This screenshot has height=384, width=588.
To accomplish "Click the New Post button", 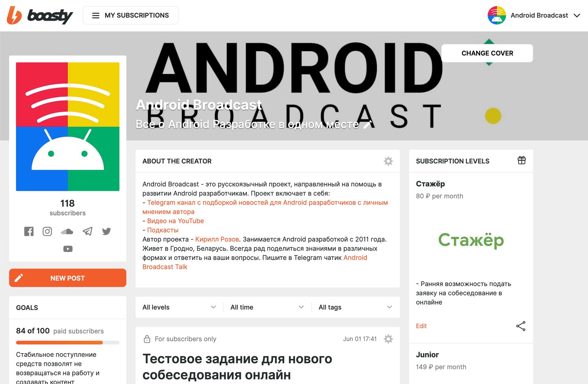I will [68, 278].
